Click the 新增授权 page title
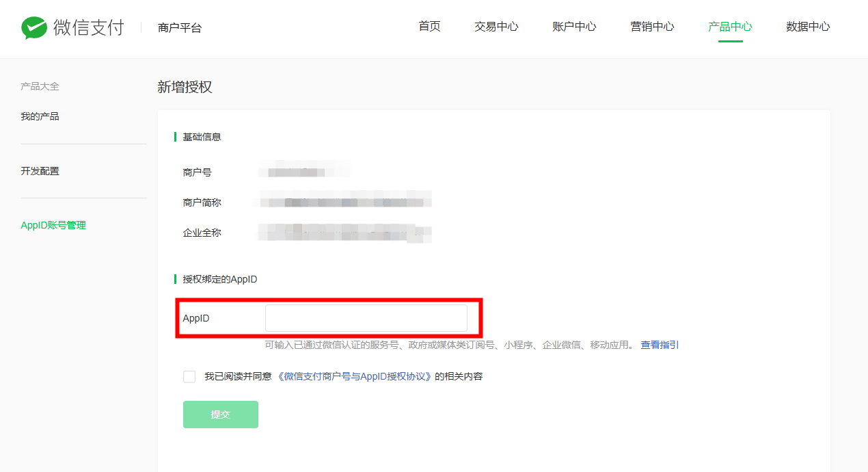868x472 pixels. coord(185,87)
